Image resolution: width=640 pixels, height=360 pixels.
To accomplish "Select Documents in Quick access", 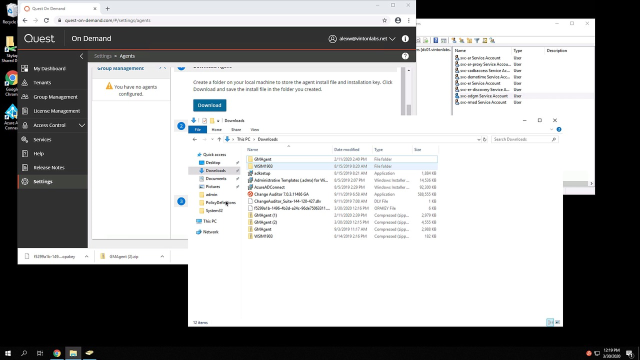I will (216, 178).
